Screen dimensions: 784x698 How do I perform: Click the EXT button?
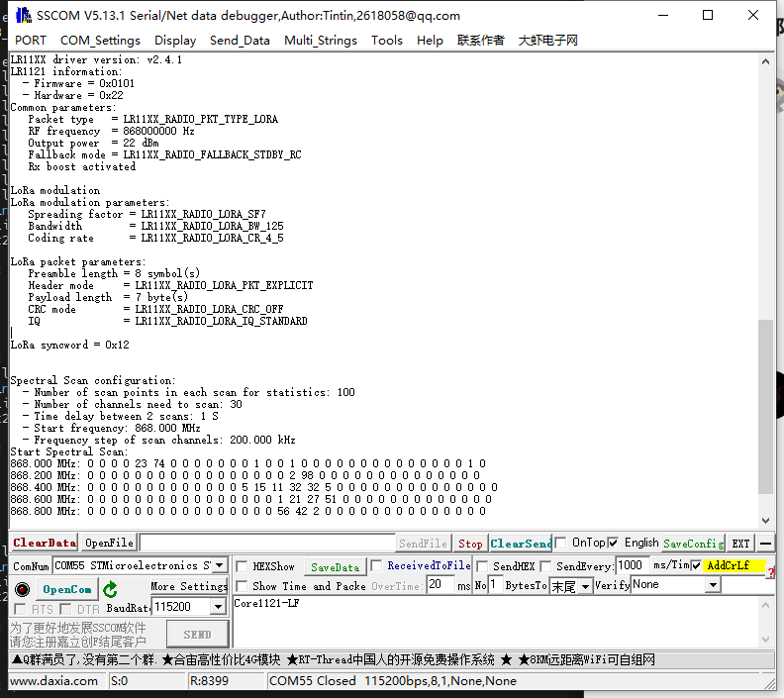(x=740, y=543)
